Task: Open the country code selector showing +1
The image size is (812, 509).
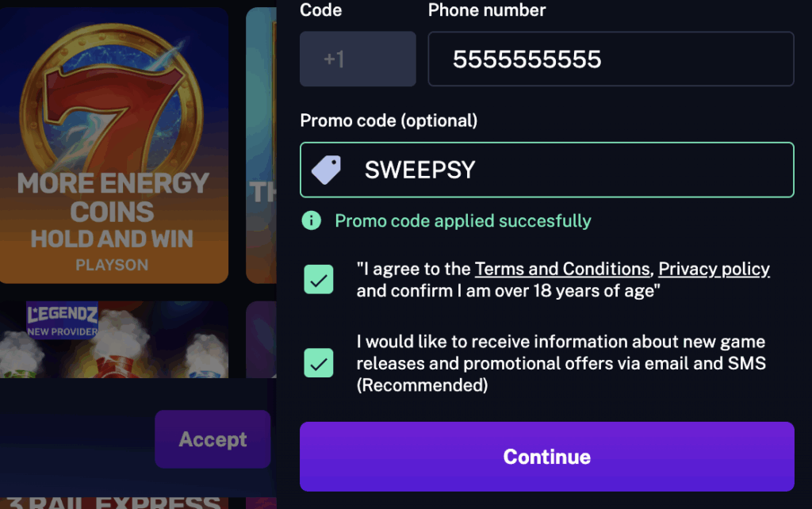Action: click(x=358, y=58)
